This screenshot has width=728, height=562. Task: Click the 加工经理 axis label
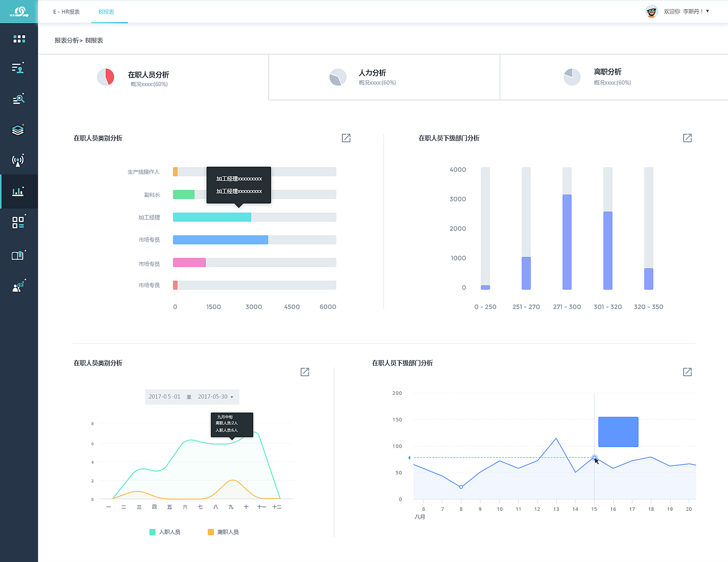[x=149, y=217]
